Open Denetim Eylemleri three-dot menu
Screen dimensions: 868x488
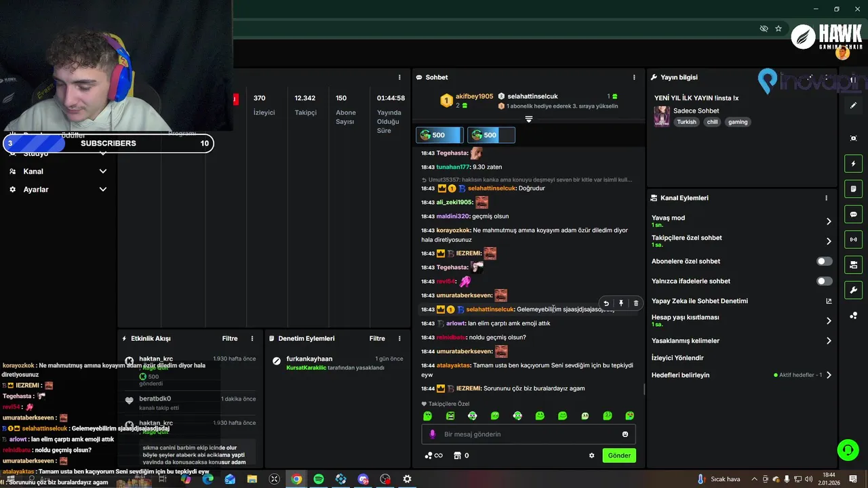coord(399,338)
